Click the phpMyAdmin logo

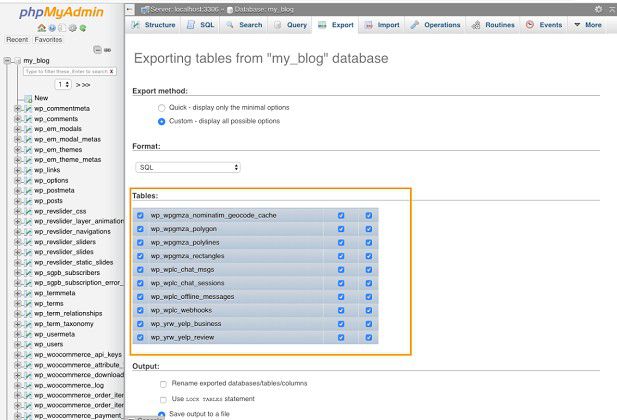point(61,12)
